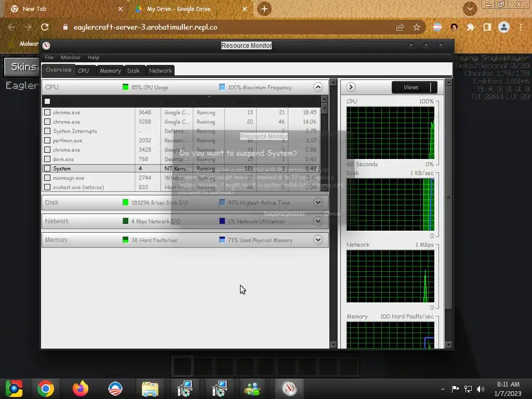Click the Disk activity graph
Image resolution: width=532 pixels, height=399 pixels.
pos(390,205)
